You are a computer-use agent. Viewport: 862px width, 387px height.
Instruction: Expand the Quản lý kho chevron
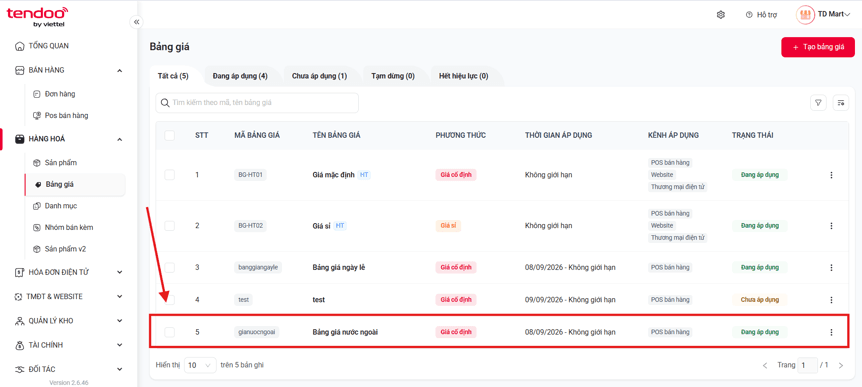[x=120, y=320]
